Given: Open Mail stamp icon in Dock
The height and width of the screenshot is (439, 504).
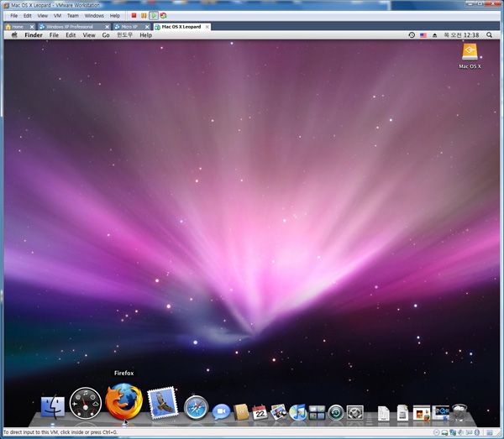Looking at the screenshot, I should pos(163,403).
